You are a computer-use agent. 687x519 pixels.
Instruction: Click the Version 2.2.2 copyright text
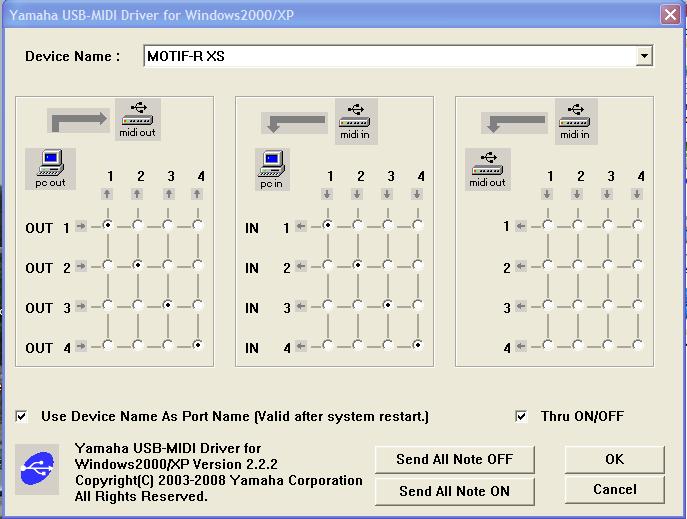point(219,472)
